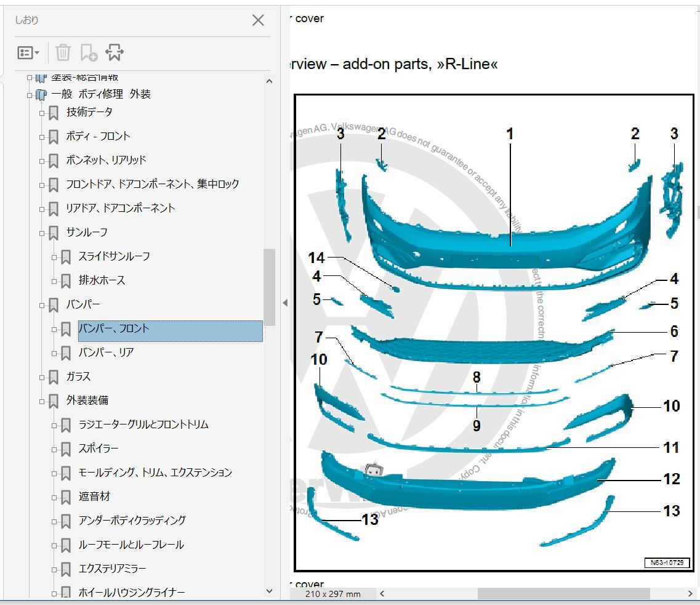Collapse the サンルーフ bookmark node
The width and height of the screenshot is (700, 605).
(41, 233)
